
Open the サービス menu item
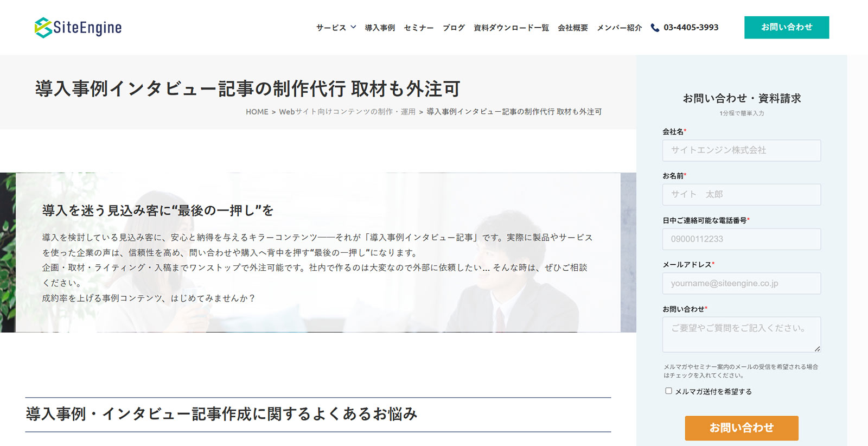click(331, 28)
